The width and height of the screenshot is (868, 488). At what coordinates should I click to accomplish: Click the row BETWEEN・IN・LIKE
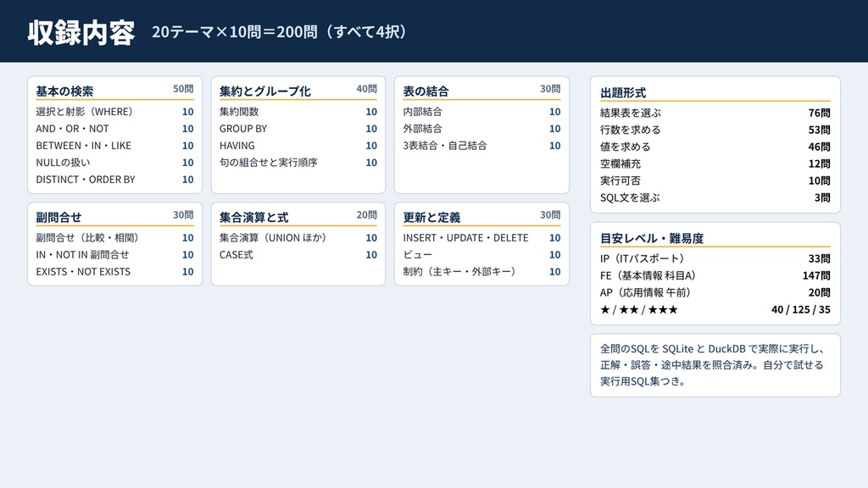pyautogui.click(x=114, y=146)
